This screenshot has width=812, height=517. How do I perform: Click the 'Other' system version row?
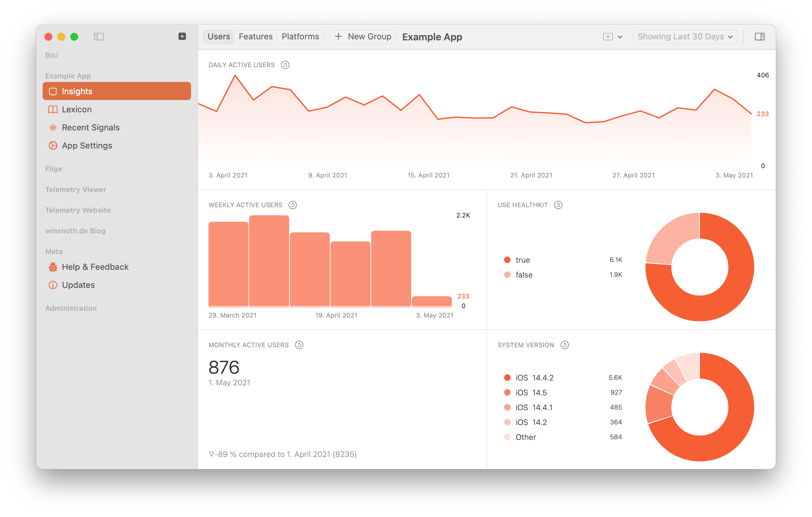pyautogui.click(x=563, y=437)
